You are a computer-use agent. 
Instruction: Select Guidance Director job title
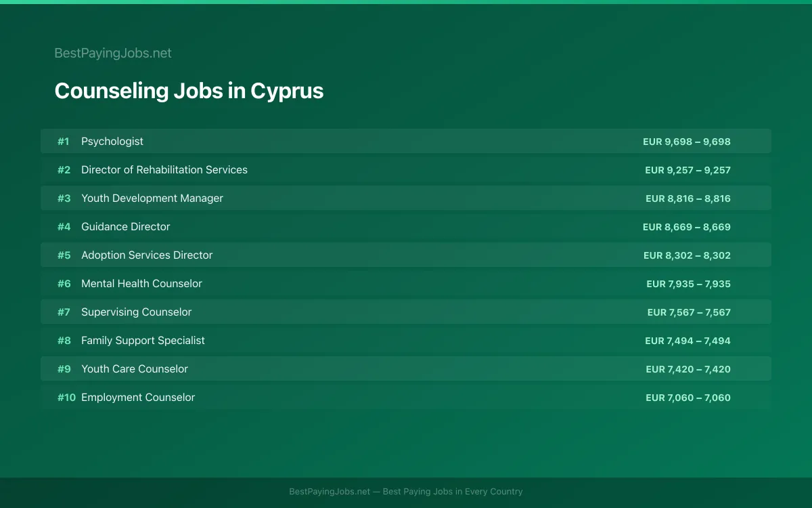click(126, 227)
